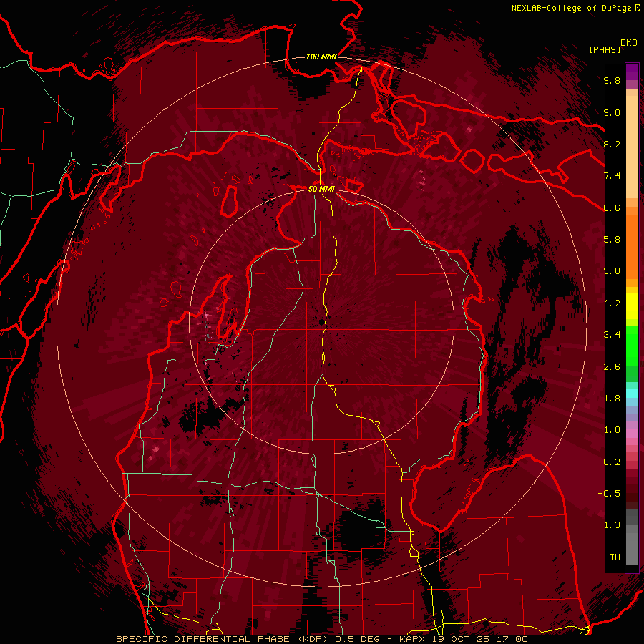Viewport: 644px width, 644px height.
Task: Click the radar site dot at map center
Action: (321, 323)
